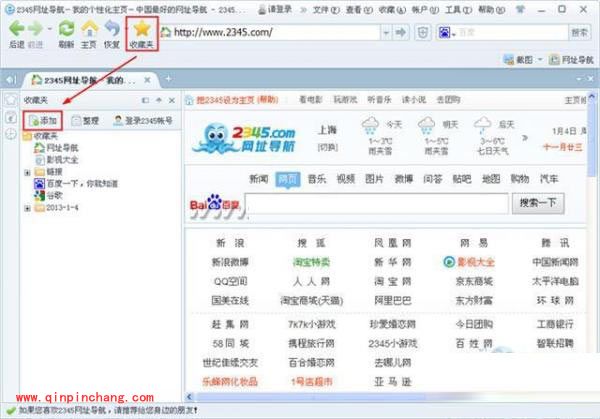600x419 pixels.
Task: Select the 音乐 search category tab
Action: coord(317,179)
